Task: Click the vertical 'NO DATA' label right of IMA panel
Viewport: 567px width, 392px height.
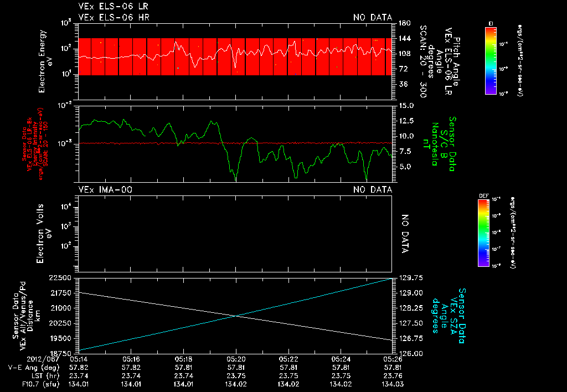Action: 405,234
